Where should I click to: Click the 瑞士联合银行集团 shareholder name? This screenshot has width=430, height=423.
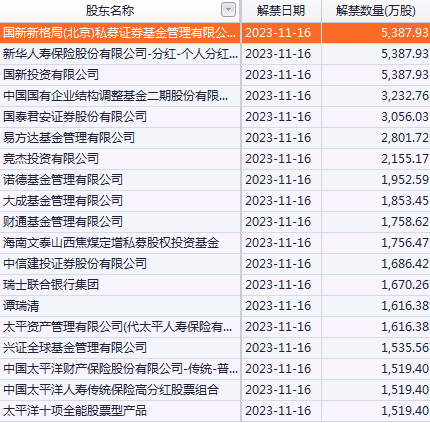[51, 285]
